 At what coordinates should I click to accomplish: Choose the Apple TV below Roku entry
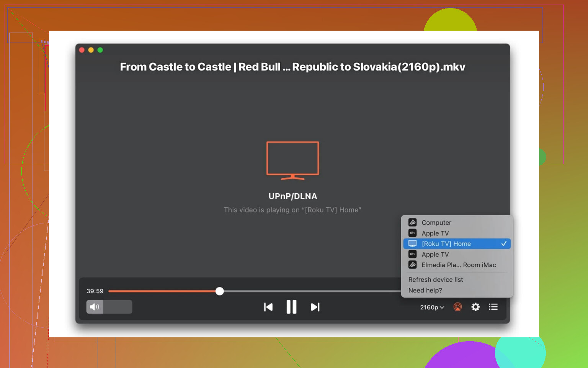[x=457, y=255]
